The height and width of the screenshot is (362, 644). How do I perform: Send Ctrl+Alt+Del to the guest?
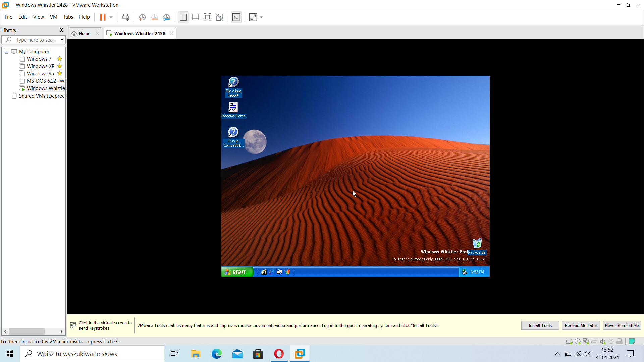point(125,17)
